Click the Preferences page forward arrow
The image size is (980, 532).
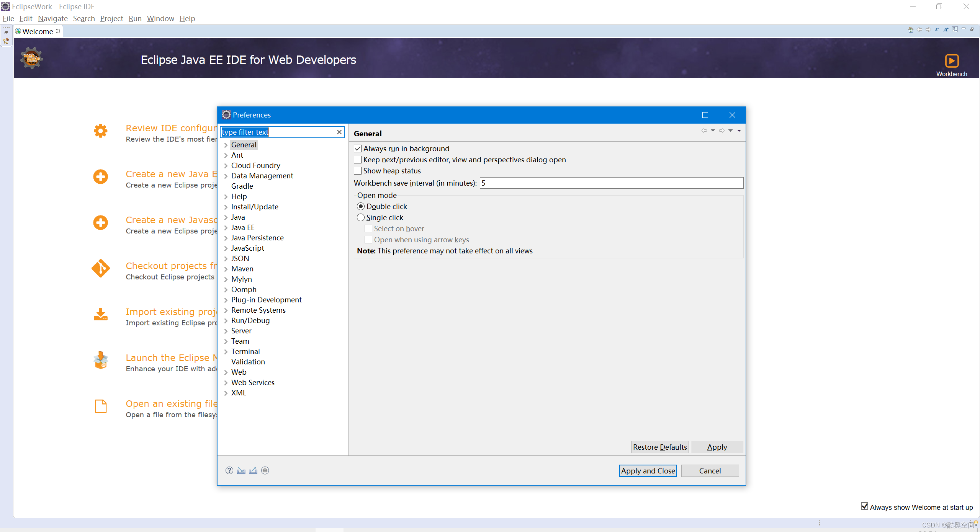tap(722, 131)
